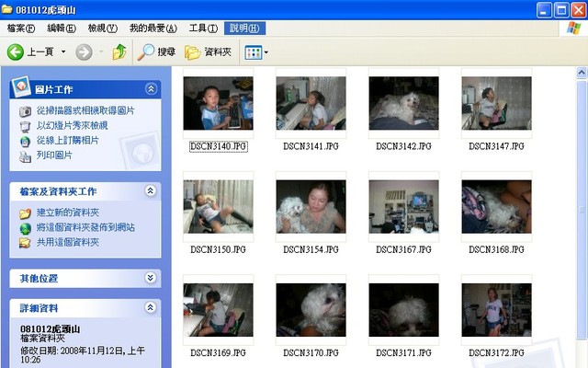This screenshot has height=368, width=588.
Task: Open the 檢視(V) menu
Action: (x=102, y=29)
